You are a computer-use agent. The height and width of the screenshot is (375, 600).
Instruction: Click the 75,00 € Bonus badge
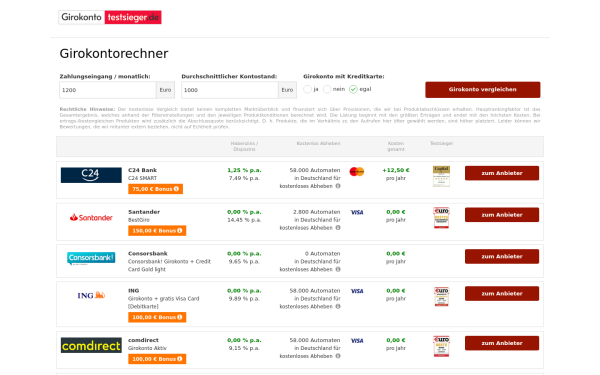pyautogui.click(x=155, y=189)
